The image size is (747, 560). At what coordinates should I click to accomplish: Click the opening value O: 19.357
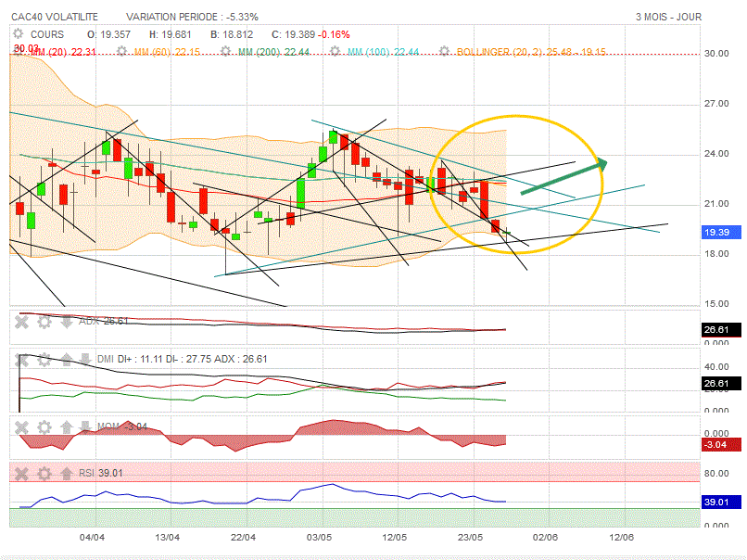(108, 34)
